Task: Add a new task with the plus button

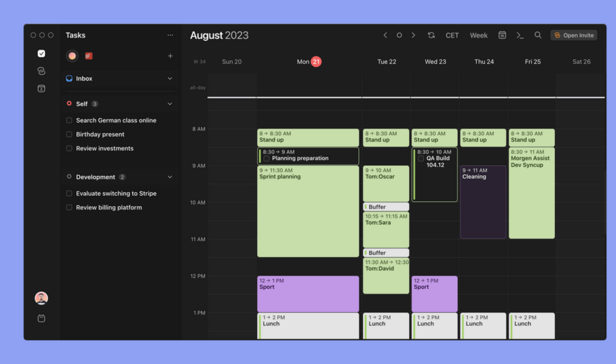Action: point(170,56)
